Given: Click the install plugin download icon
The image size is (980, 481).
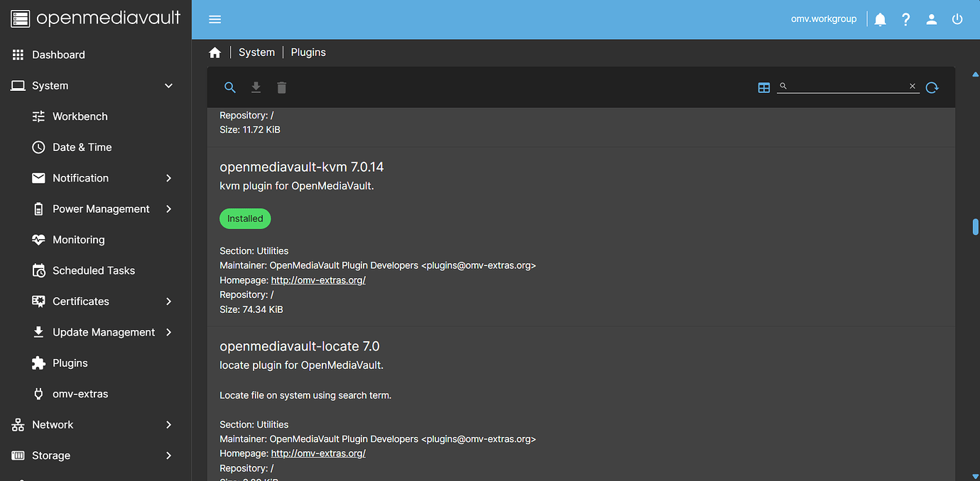Looking at the screenshot, I should (256, 87).
